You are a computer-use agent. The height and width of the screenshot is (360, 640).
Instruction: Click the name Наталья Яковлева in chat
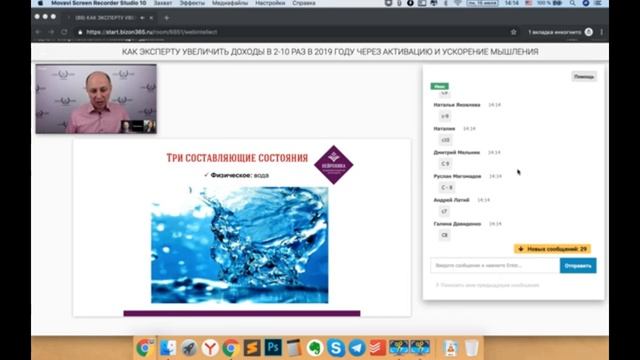457,105
